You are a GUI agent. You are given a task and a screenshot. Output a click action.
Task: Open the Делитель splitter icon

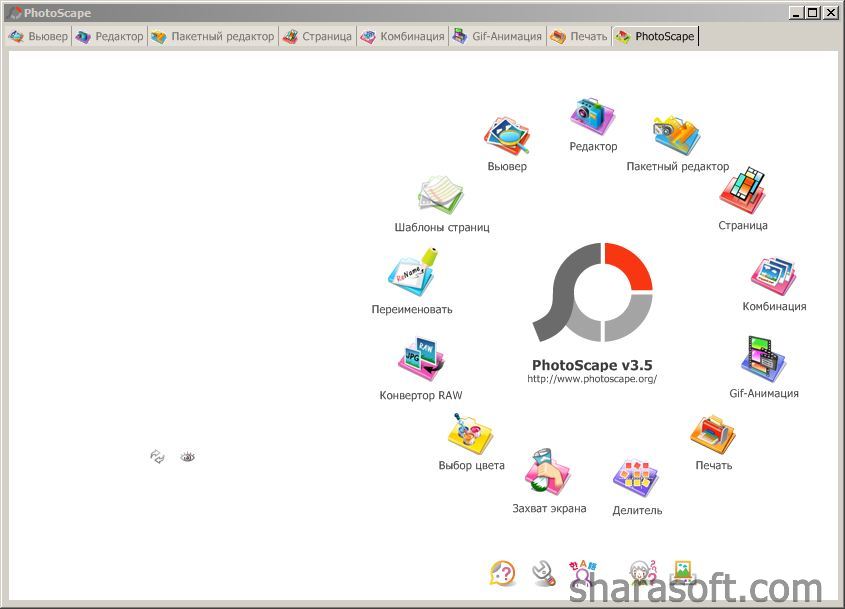pos(636,478)
